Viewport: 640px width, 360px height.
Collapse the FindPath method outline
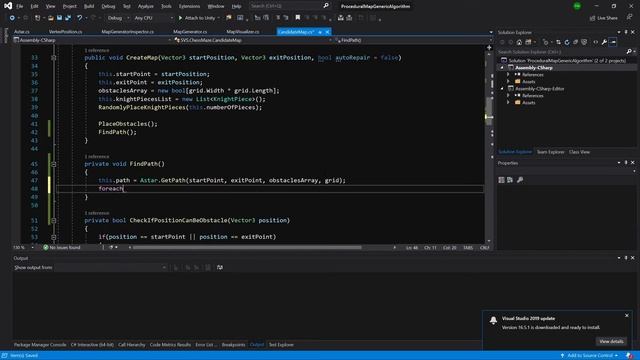point(53,164)
